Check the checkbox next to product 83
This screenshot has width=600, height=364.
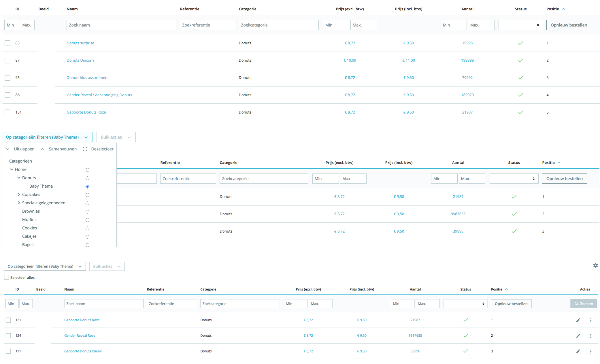[x=7, y=43]
